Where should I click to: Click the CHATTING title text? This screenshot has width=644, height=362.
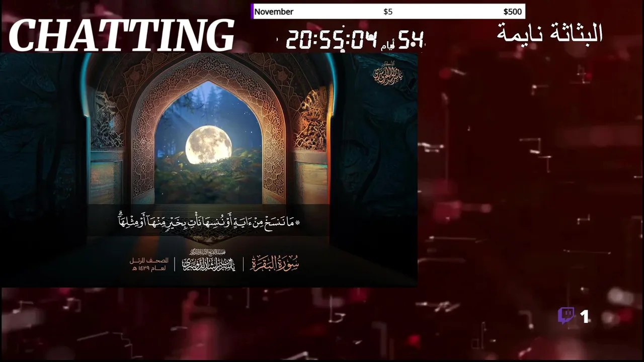coord(121,35)
